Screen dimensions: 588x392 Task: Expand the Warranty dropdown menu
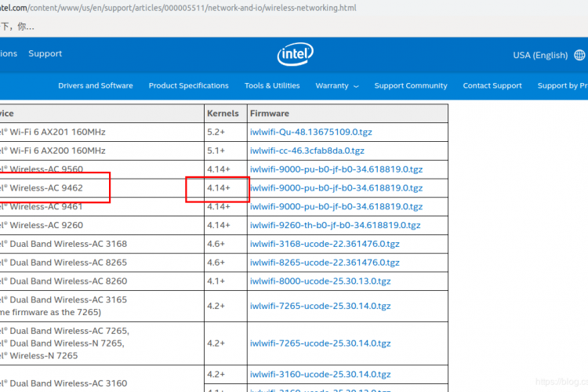click(x=337, y=86)
